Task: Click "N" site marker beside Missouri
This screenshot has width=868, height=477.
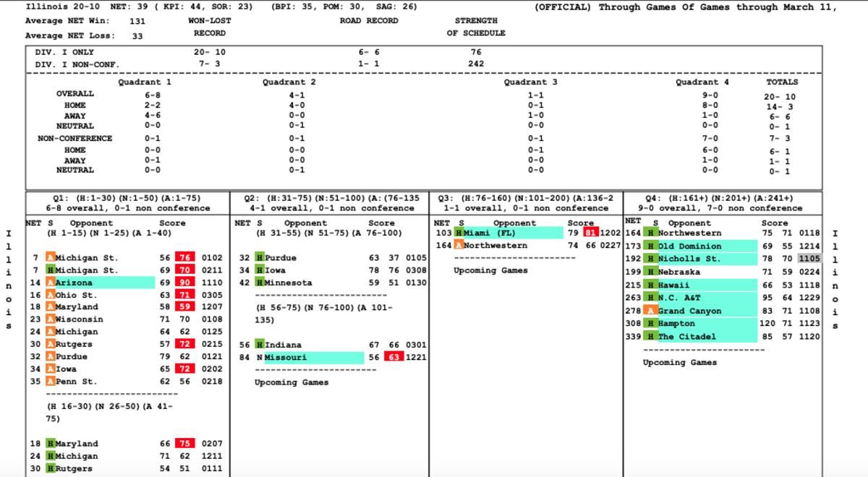Action: (259, 358)
